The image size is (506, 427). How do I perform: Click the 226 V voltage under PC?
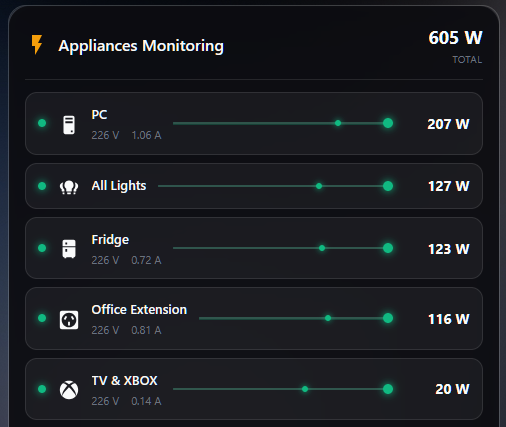[105, 135]
